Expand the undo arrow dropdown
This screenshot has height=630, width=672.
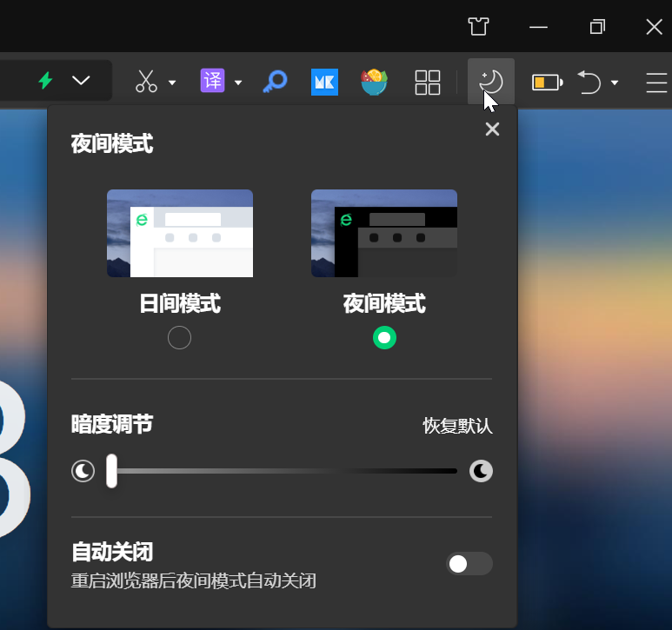pos(615,83)
